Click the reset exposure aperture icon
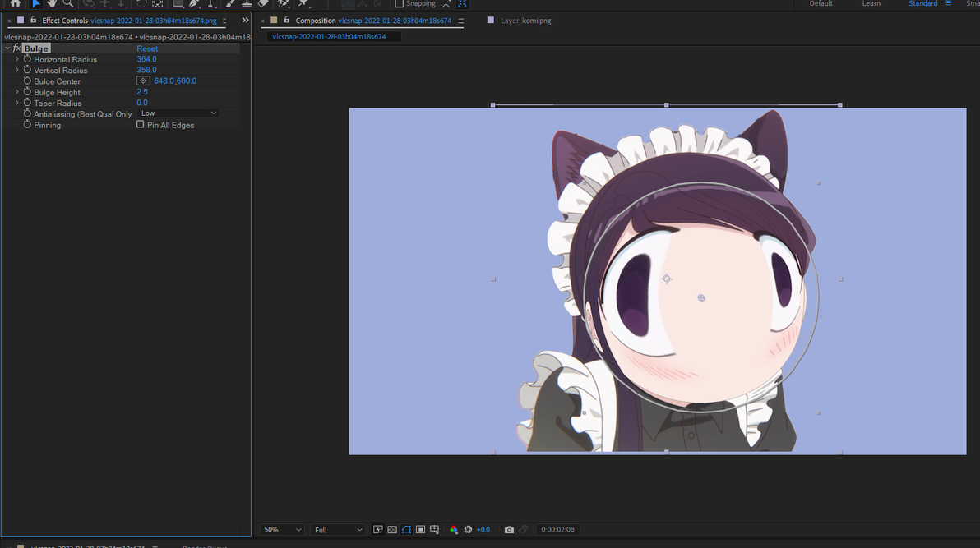 click(468, 529)
